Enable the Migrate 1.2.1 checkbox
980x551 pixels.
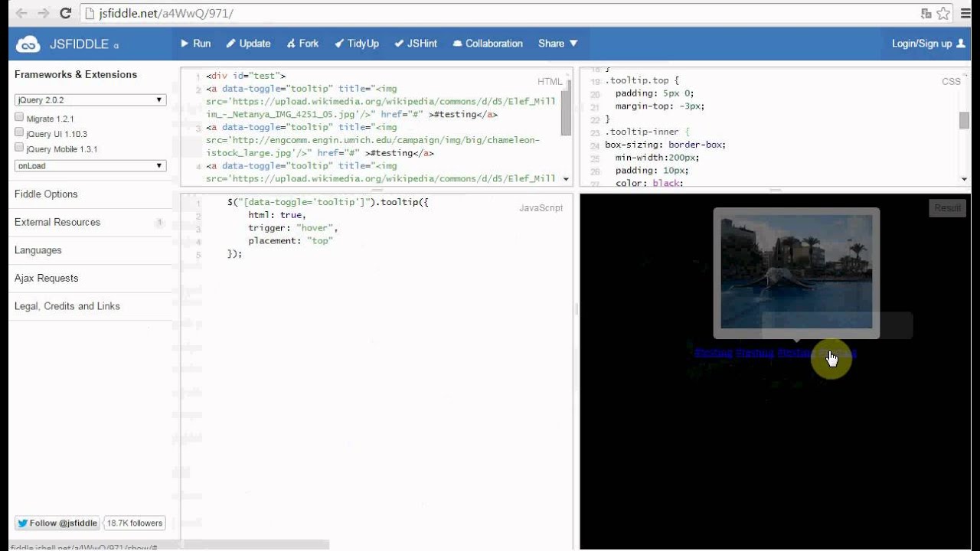tap(19, 118)
